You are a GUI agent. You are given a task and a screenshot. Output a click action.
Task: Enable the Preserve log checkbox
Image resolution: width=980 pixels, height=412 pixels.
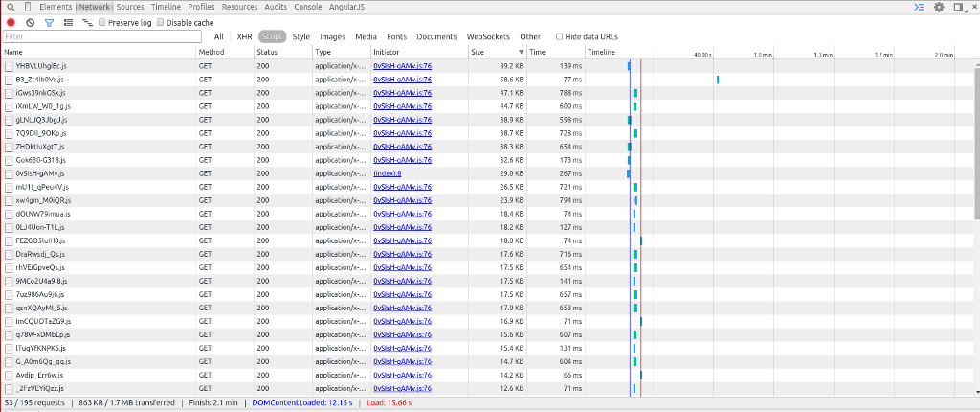pos(102,23)
